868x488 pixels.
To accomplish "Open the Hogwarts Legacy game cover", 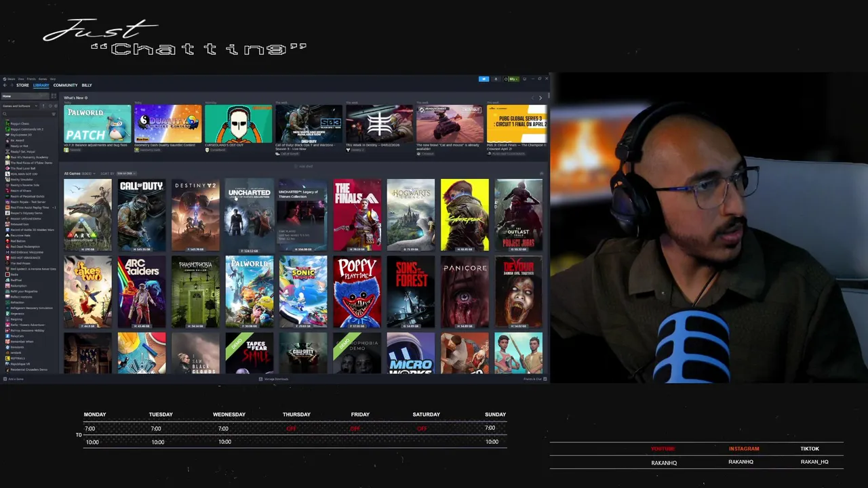I will 411,215.
